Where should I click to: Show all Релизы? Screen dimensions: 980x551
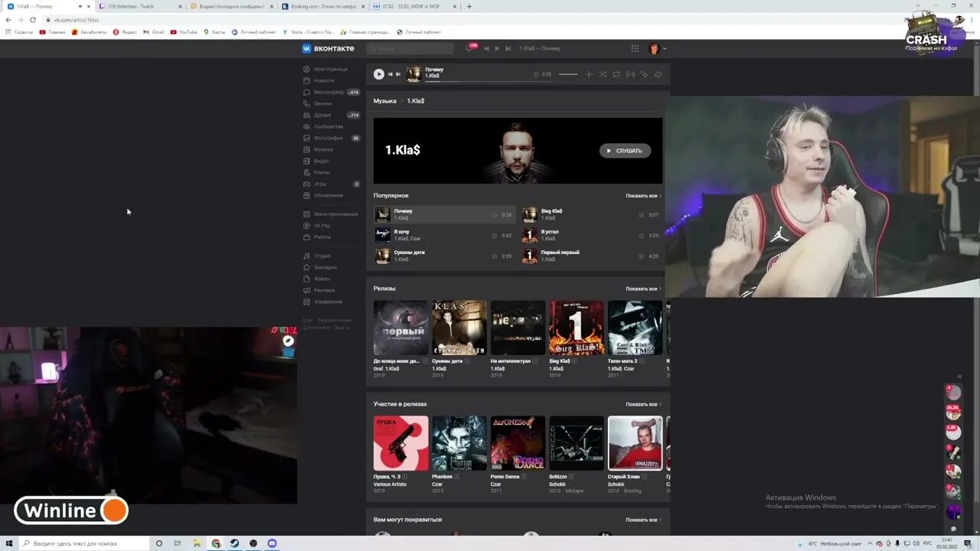pos(643,289)
